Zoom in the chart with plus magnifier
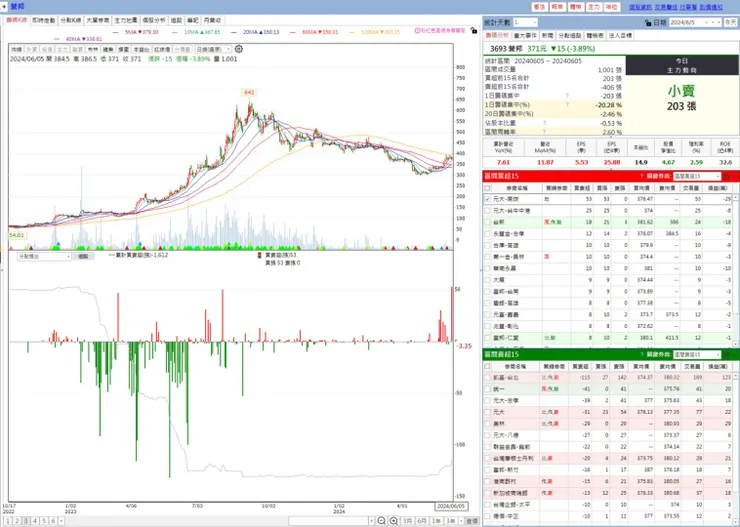Viewport: 740px width, 527px height. (394, 521)
